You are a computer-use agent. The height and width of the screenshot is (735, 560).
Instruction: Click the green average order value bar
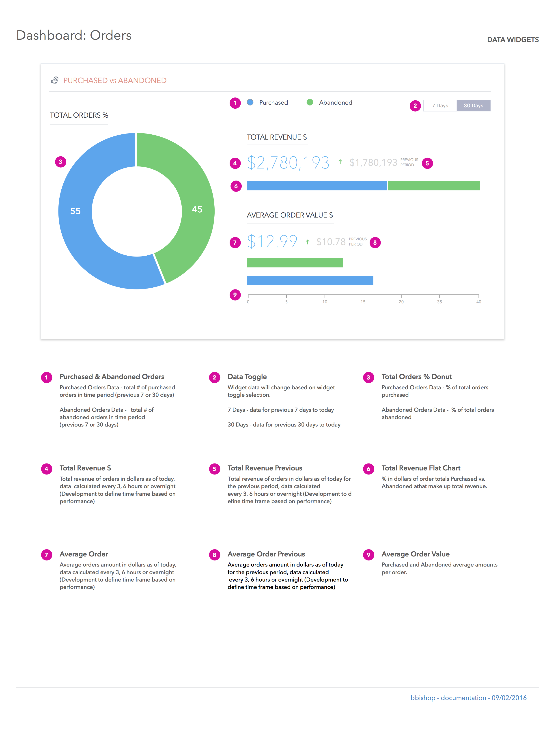[295, 263]
